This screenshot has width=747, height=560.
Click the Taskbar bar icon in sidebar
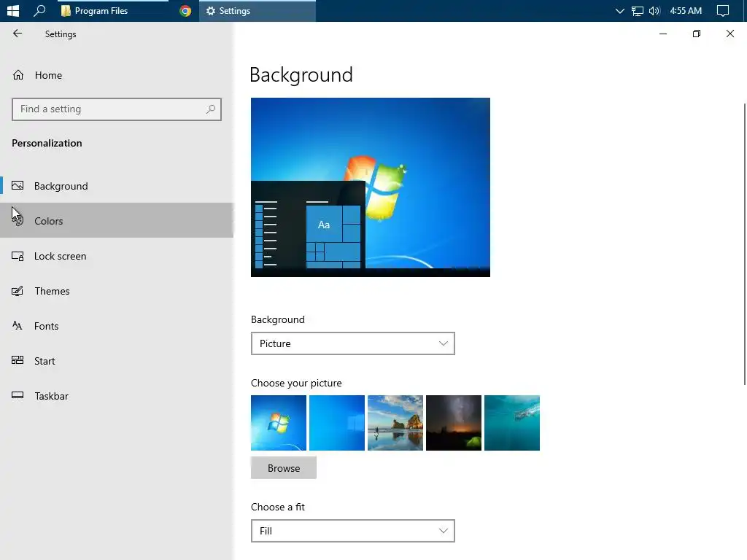18,394
